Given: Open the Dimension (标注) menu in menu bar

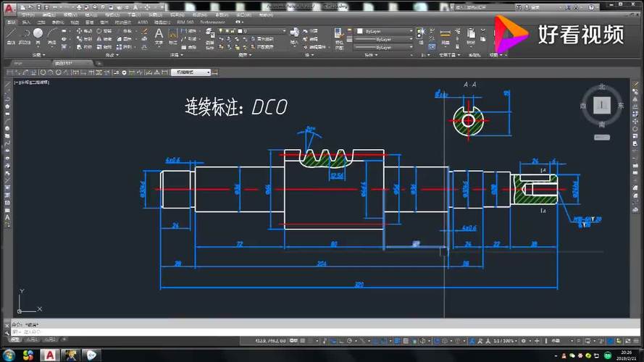Looking at the screenshot, I should click(200, 15).
